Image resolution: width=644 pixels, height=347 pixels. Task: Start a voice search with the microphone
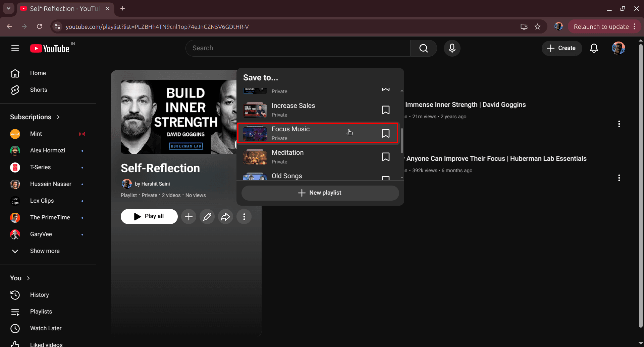452,48
